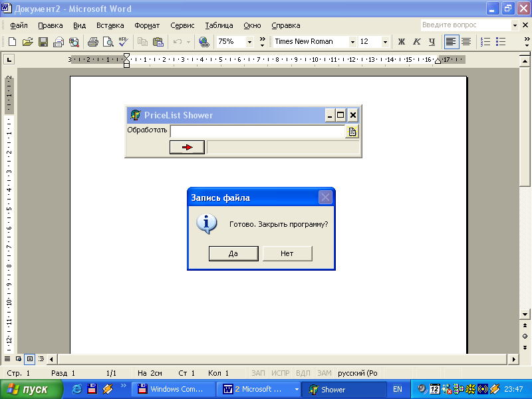532x399 pixels.
Task: Toggle align left paragraph button
Action: pyautogui.click(x=451, y=42)
